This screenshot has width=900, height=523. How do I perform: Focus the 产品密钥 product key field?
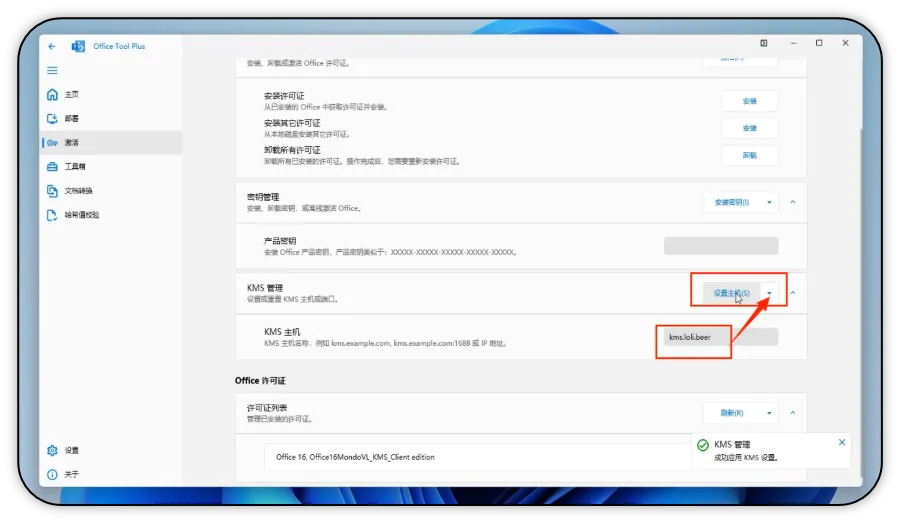[x=721, y=246]
